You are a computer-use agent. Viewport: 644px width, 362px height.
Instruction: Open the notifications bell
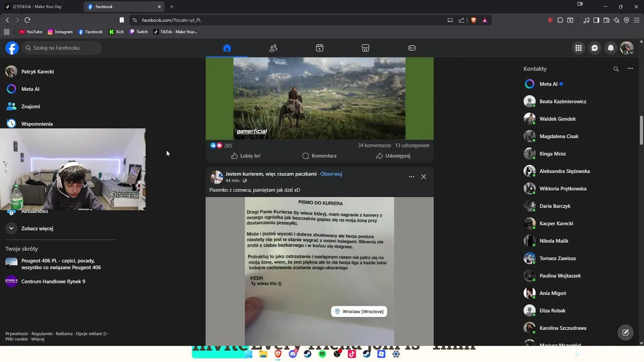click(611, 48)
